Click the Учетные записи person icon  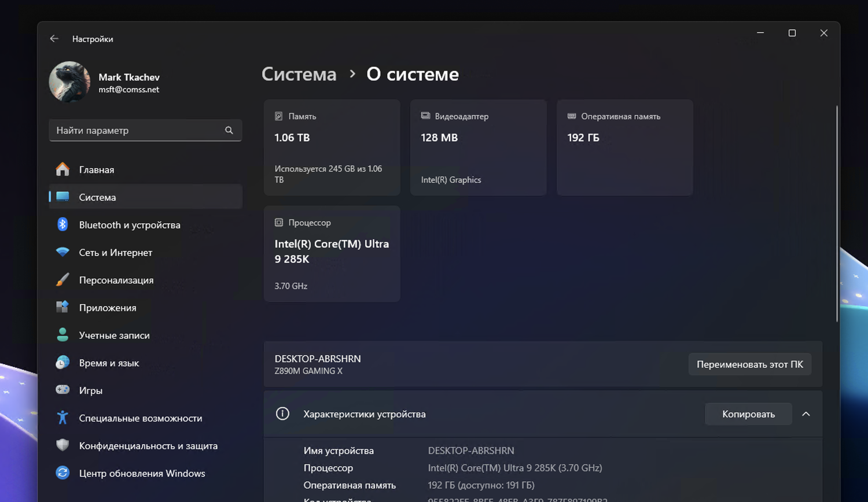(62, 335)
